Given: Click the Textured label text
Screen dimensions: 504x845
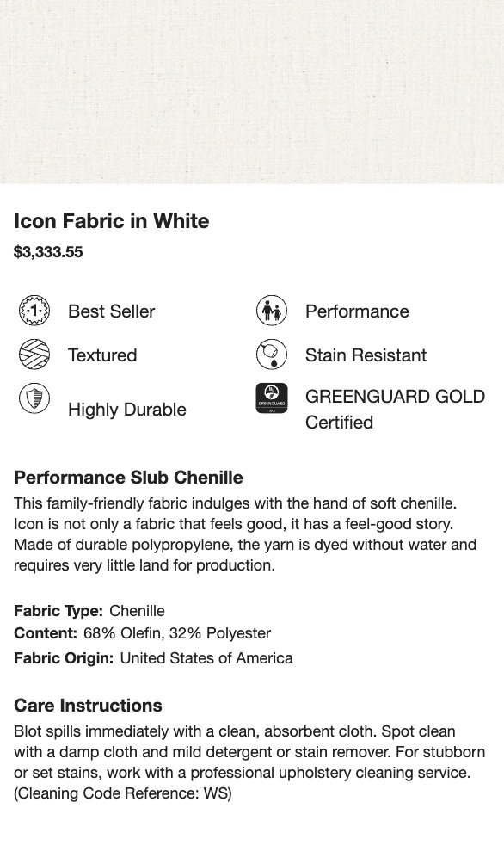Looking at the screenshot, I should click(102, 355).
